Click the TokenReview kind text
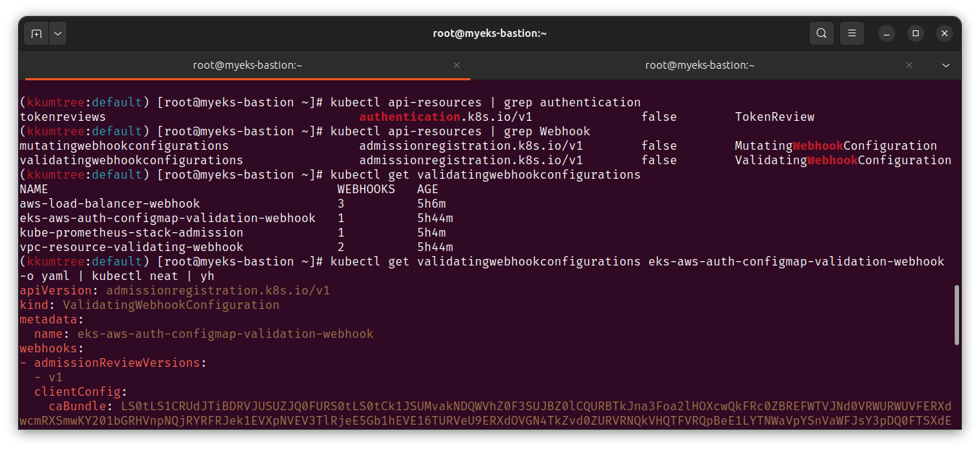 pos(775,117)
